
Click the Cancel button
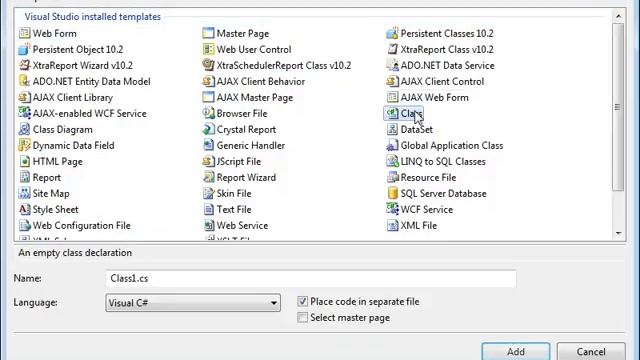[591, 351]
